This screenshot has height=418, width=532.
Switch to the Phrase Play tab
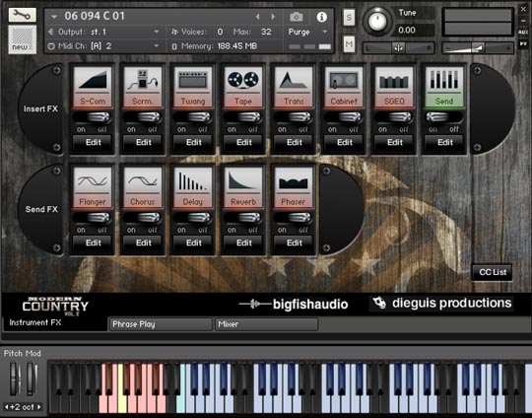(161, 324)
